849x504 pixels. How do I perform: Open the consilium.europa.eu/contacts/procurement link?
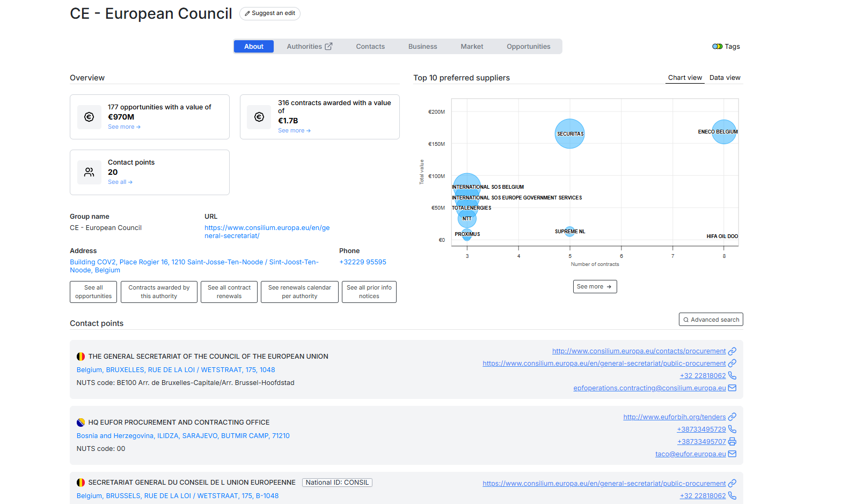639,351
